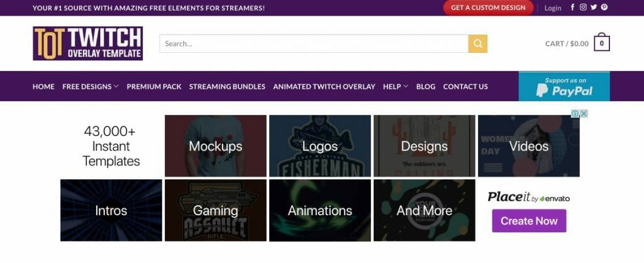Open the Logos ad tile
The width and height of the screenshot is (644, 263).
(x=320, y=146)
